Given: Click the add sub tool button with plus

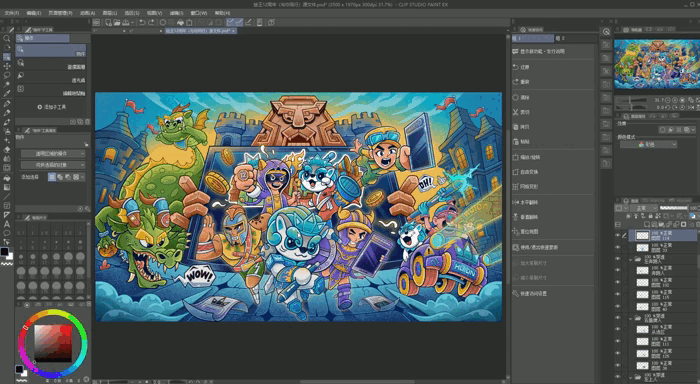Looking at the screenshot, I should (52, 107).
